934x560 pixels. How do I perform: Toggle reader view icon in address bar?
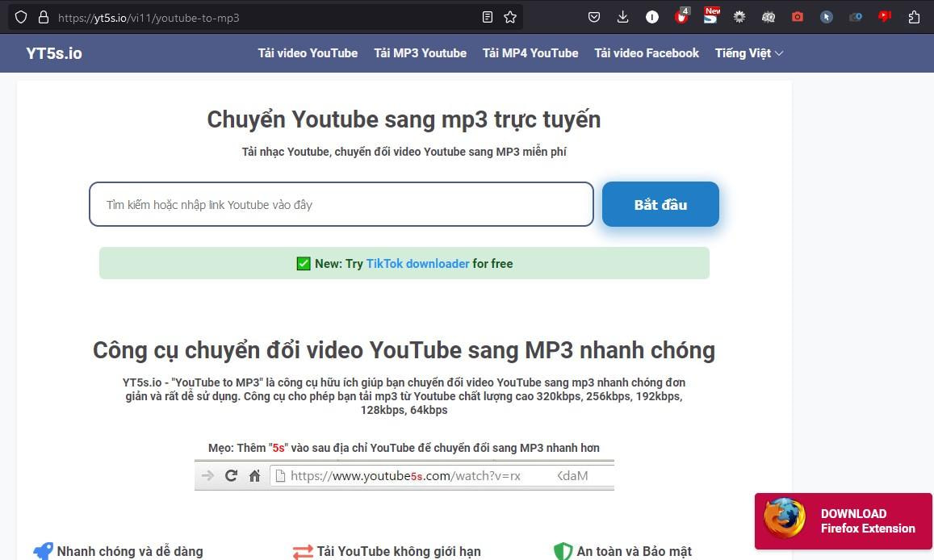click(488, 17)
